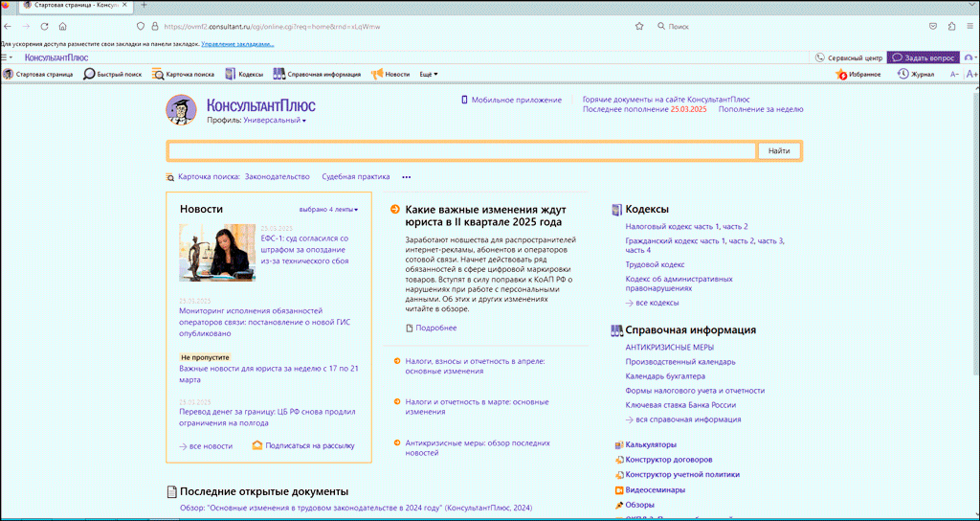Click все новости link

[206, 446]
